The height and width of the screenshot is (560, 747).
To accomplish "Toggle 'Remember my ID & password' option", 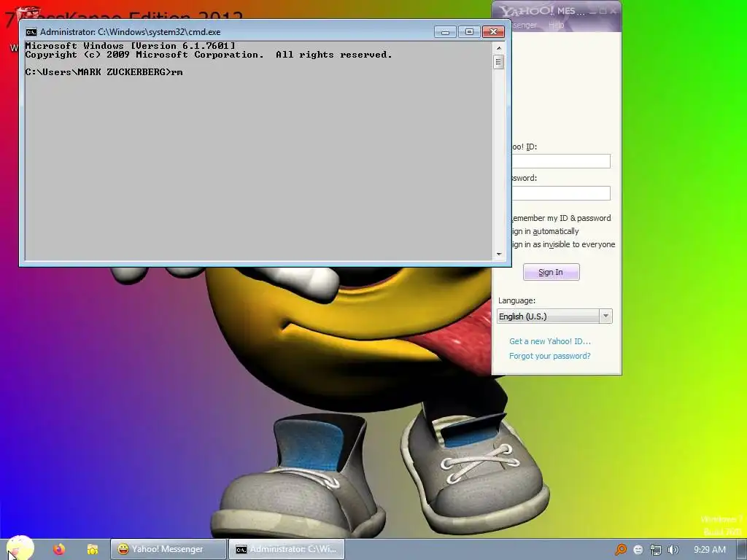I will click(x=560, y=218).
